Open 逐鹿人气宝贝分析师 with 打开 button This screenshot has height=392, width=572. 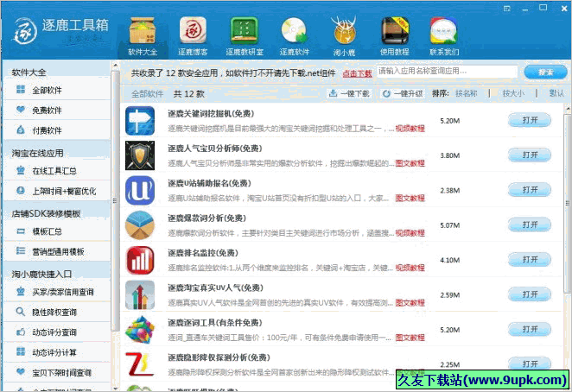click(x=530, y=155)
